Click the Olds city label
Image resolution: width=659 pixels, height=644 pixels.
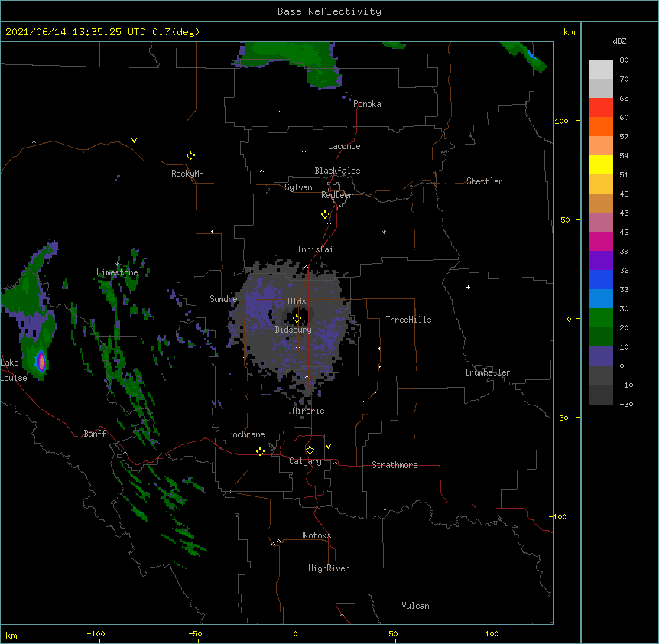297,301
